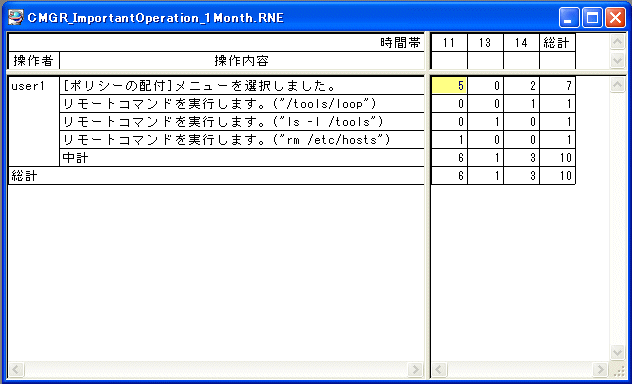
Task: Close the CMGR_ImportantOperation_1Month.RNE window
Action: click(x=615, y=18)
